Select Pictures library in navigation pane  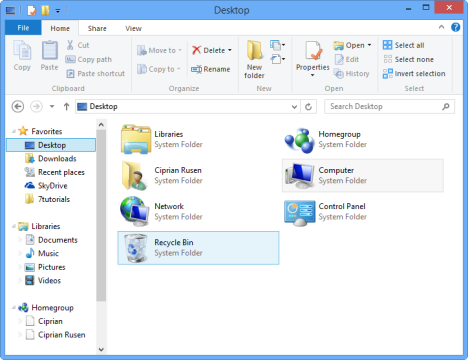click(x=45, y=267)
